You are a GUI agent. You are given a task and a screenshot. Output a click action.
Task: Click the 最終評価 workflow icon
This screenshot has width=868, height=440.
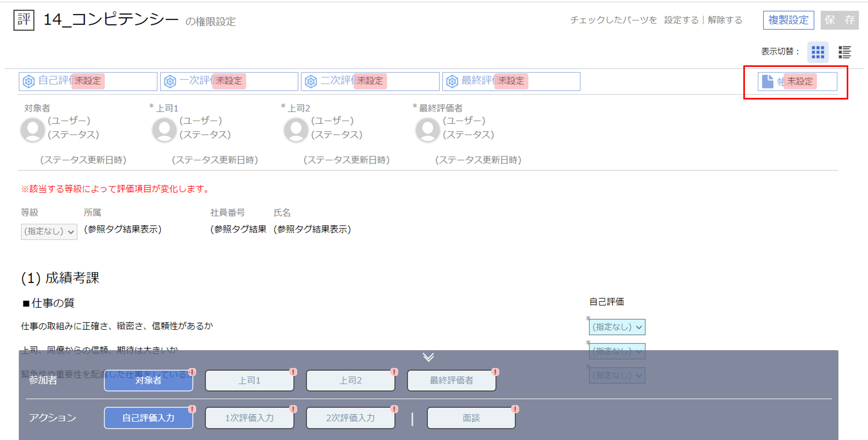pyautogui.click(x=452, y=81)
